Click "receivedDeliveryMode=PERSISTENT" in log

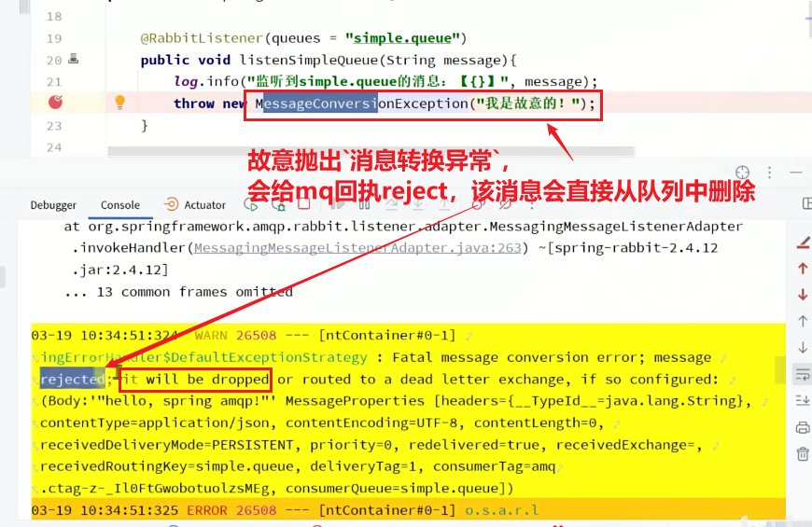167,445
